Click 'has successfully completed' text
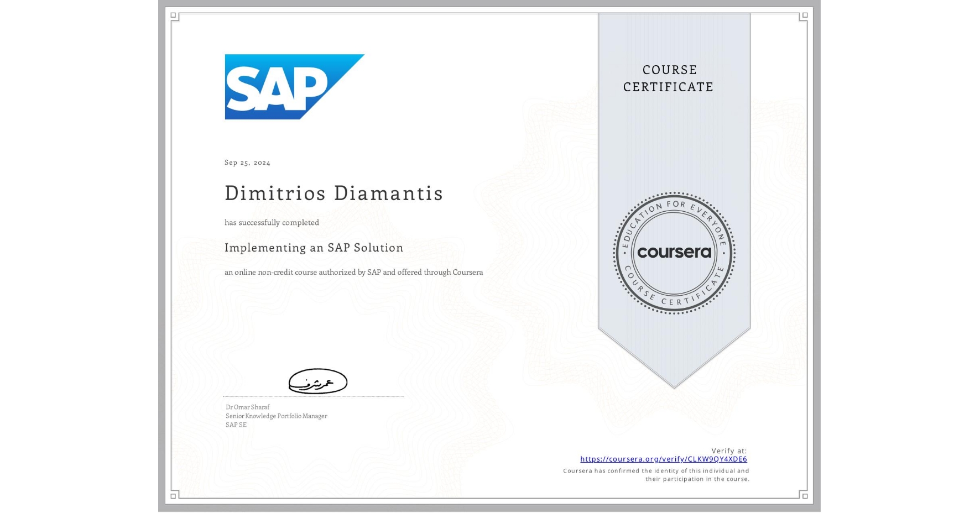Screen dimensions: 980x513 [272, 222]
